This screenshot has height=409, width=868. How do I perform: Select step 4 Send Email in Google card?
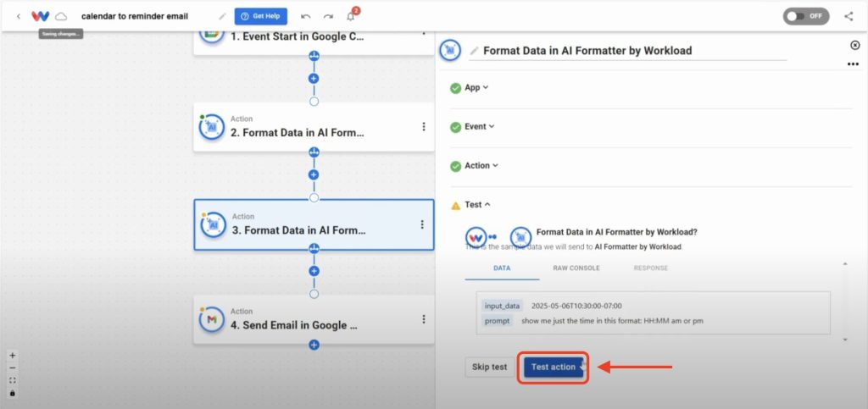pos(314,319)
